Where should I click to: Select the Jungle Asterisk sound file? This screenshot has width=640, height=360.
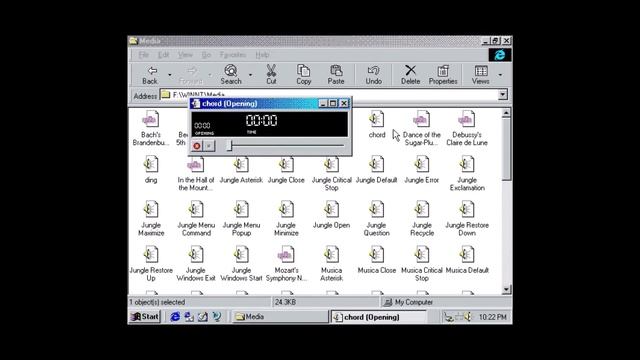241,169
